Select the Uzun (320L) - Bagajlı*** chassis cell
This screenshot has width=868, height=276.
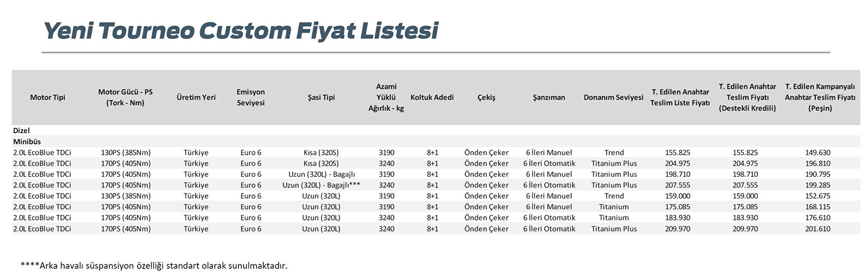tap(321, 185)
